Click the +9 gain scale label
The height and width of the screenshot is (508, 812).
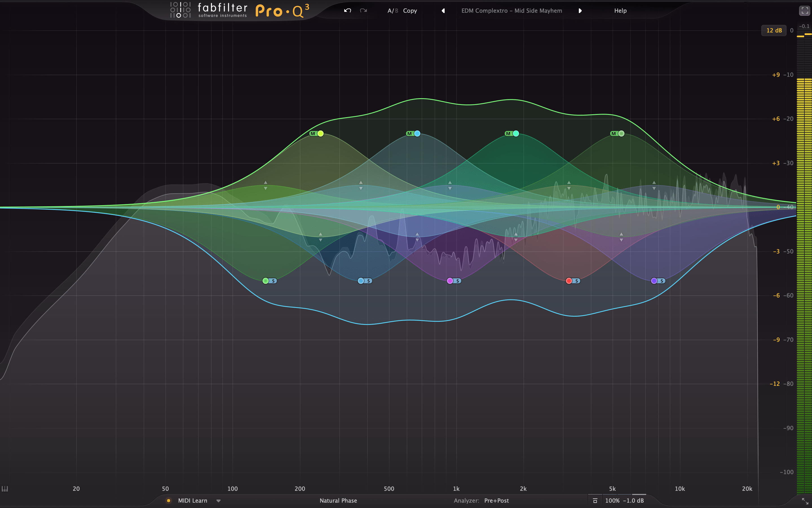click(x=776, y=75)
